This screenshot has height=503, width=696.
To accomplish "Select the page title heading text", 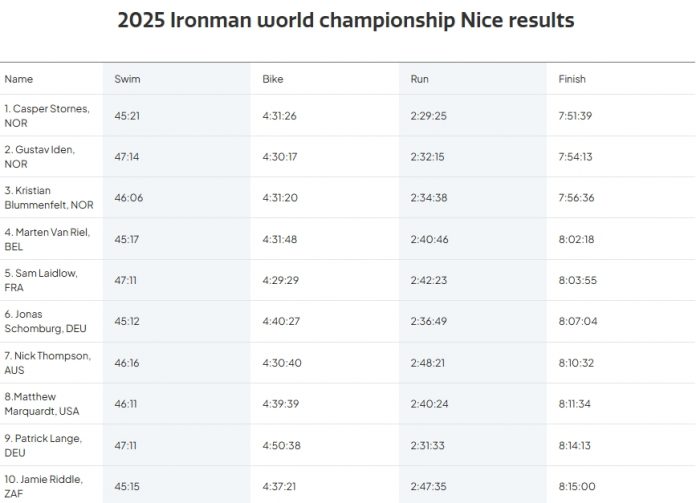I will pos(346,20).
